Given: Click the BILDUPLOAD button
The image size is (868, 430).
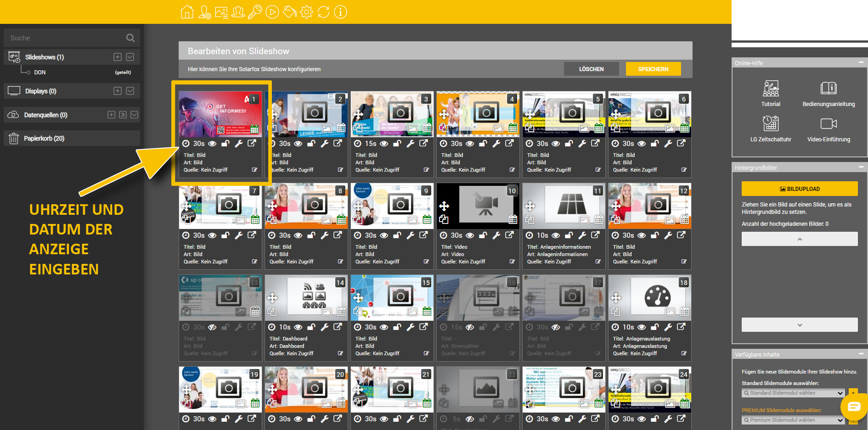Looking at the screenshot, I should [x=799, y=189].
